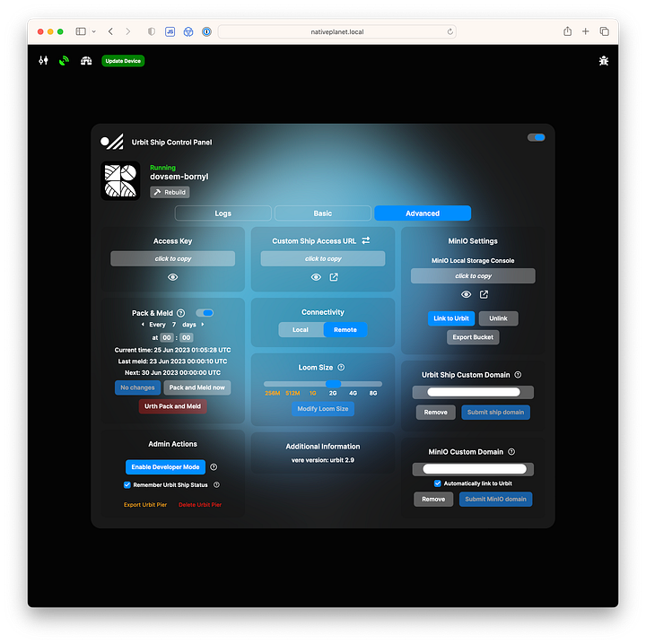Click the Pack & Meld hour field
This screenshot has width=646, height=644.
pyautogui.click(x=167, y=337)
